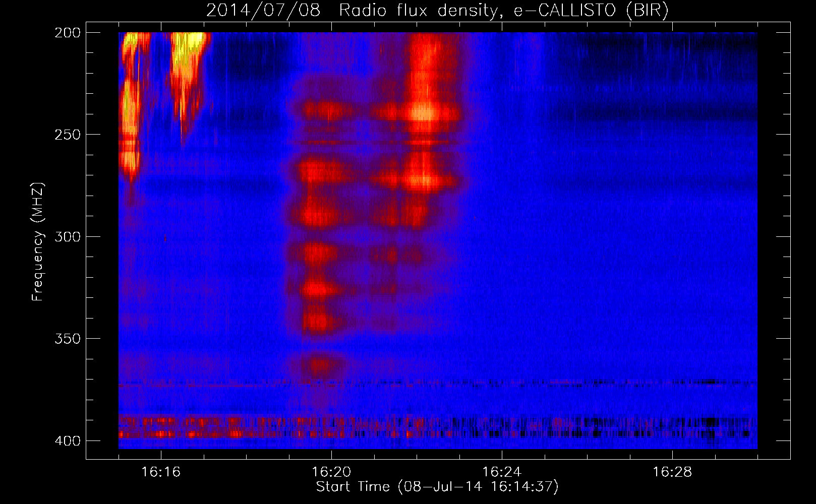Click the plot title "2014/07/08 Radio flux density, e-CALLISTO (BIR)"
Image resolution: width=816 pixels, height=504 pixels.
437,11
